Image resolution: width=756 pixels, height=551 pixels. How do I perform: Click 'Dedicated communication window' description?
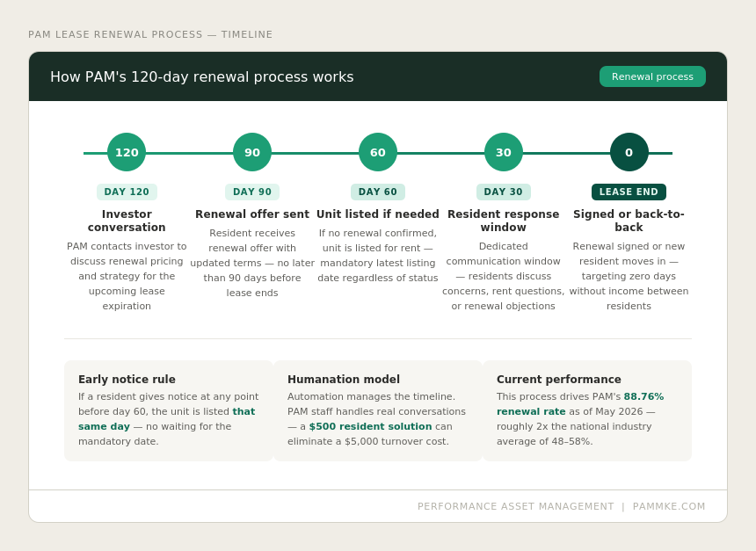pos(504,276)
